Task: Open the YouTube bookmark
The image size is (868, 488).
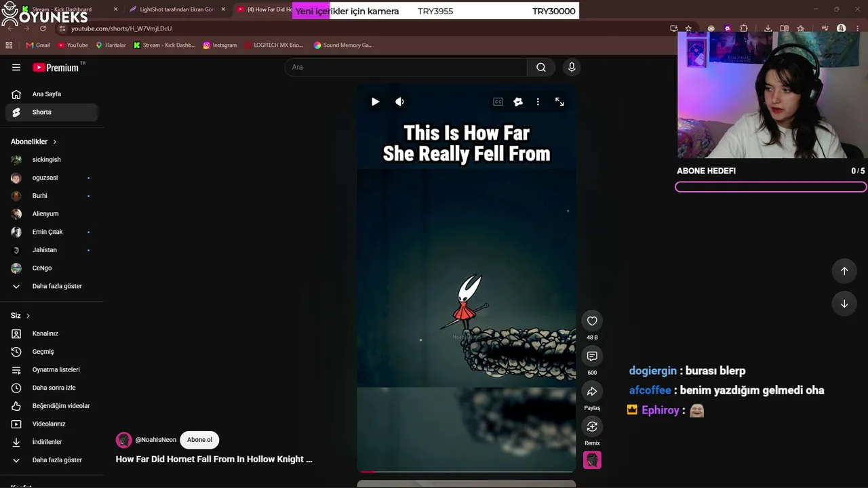Action: click(73, 45)
